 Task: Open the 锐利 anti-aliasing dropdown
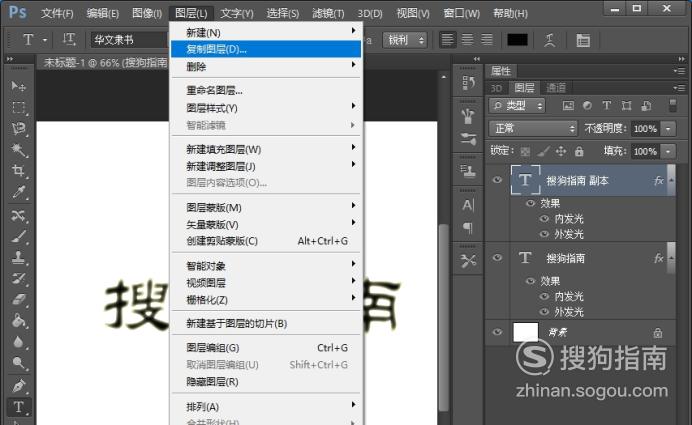click(405, 40)
